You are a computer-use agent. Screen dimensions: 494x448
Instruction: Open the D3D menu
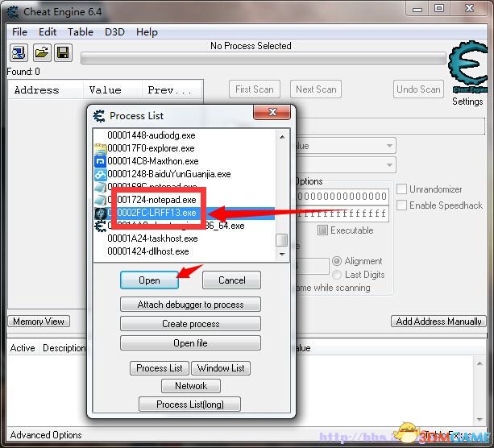pyautogui.click(x=114, y=32)
